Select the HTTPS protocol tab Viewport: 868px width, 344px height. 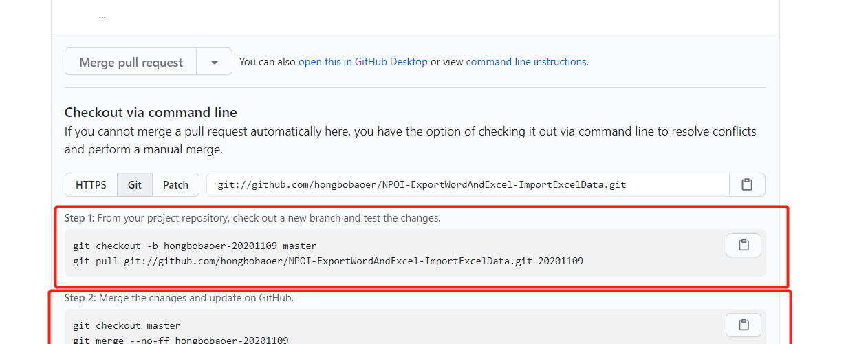click(x=91, y=184)
